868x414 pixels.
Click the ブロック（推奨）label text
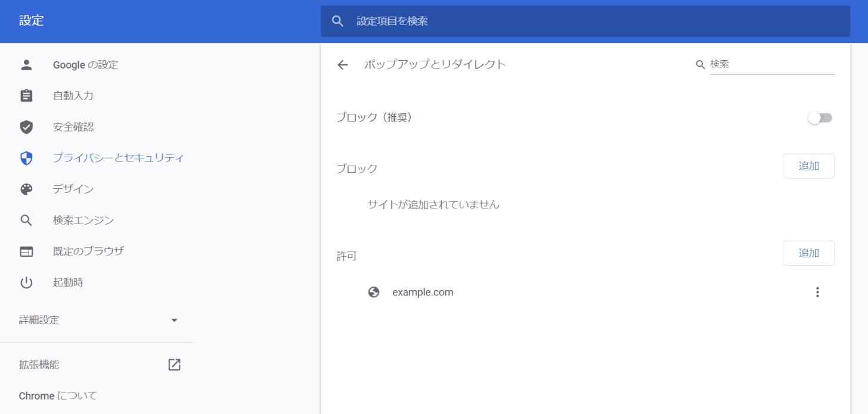(374, 118)
